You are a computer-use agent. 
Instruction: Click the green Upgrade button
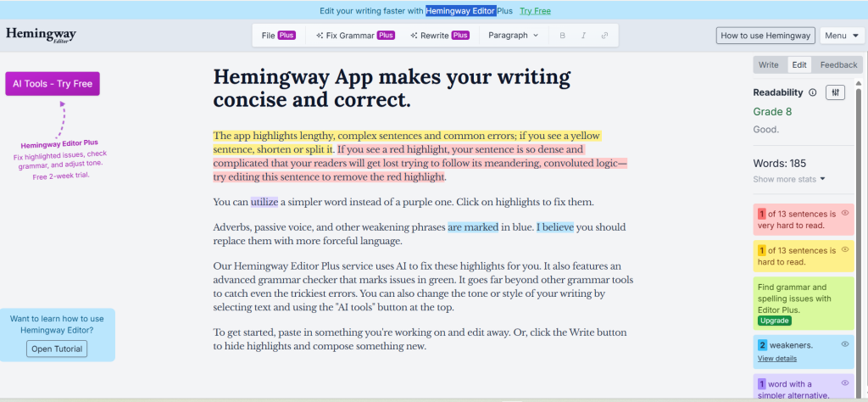(775, 321)
